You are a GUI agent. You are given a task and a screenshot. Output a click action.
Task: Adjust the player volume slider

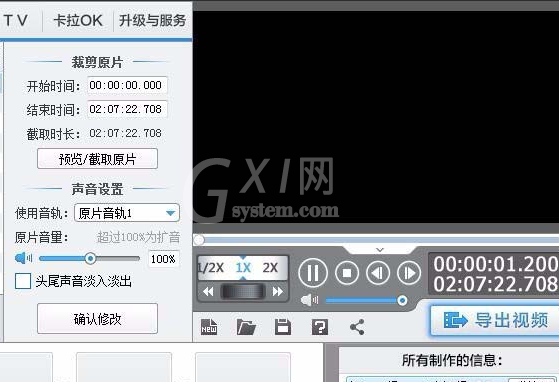tap(366, 301)
